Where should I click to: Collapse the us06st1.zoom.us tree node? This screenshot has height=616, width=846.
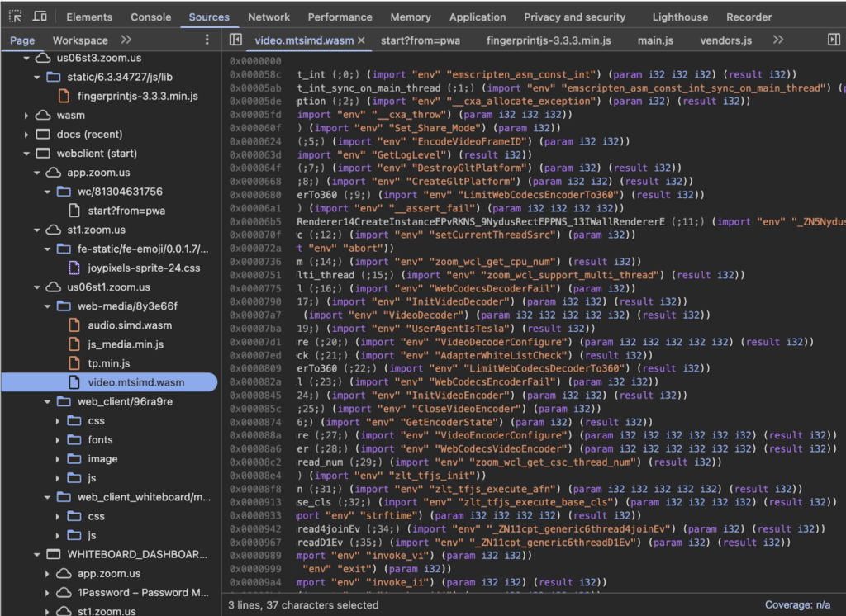coord(36,287)
